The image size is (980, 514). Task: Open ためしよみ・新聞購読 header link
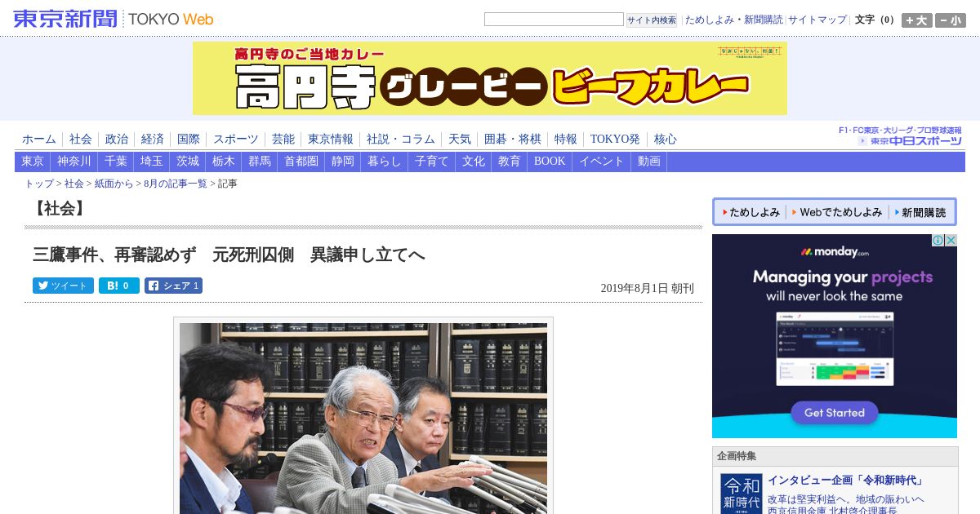(x=733, y=20)
